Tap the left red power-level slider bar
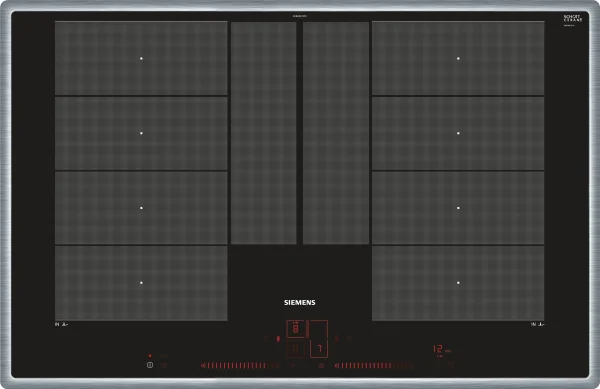Viewport: 600px width, 389px height. pyautogui.click(x=240, y=366)
